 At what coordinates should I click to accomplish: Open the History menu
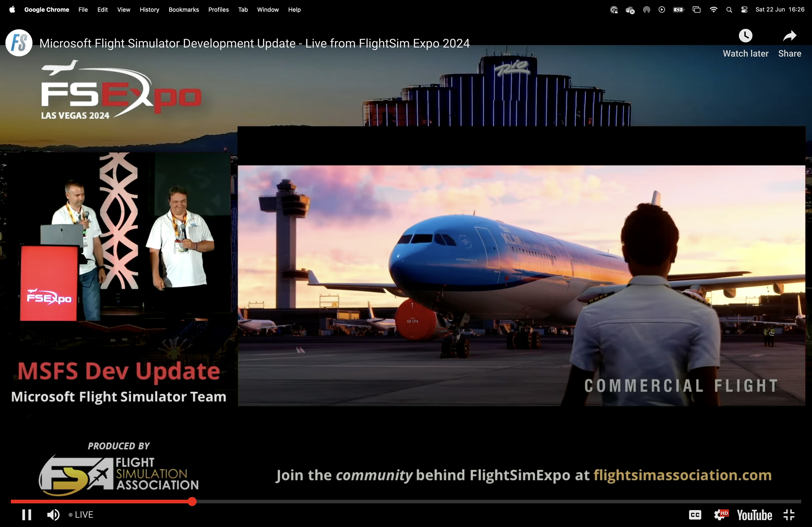[150, 9]
